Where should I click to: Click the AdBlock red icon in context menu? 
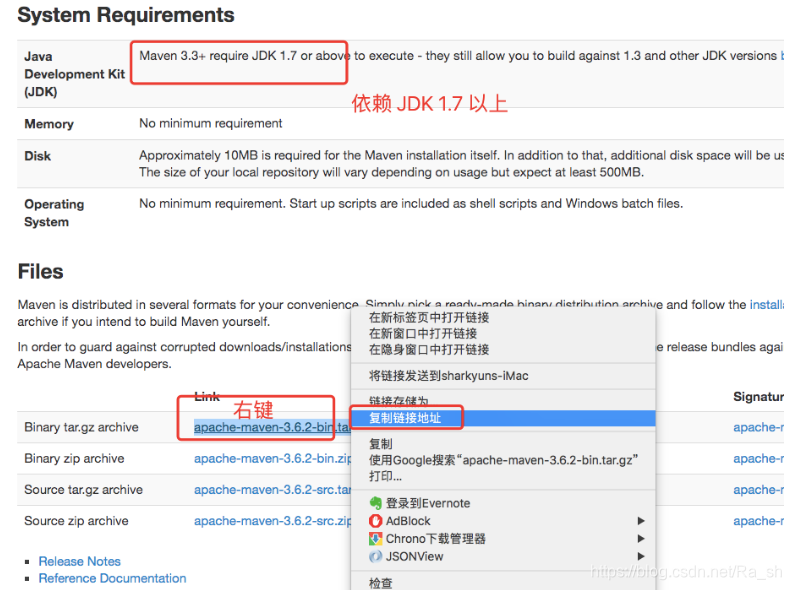[375, 520]
